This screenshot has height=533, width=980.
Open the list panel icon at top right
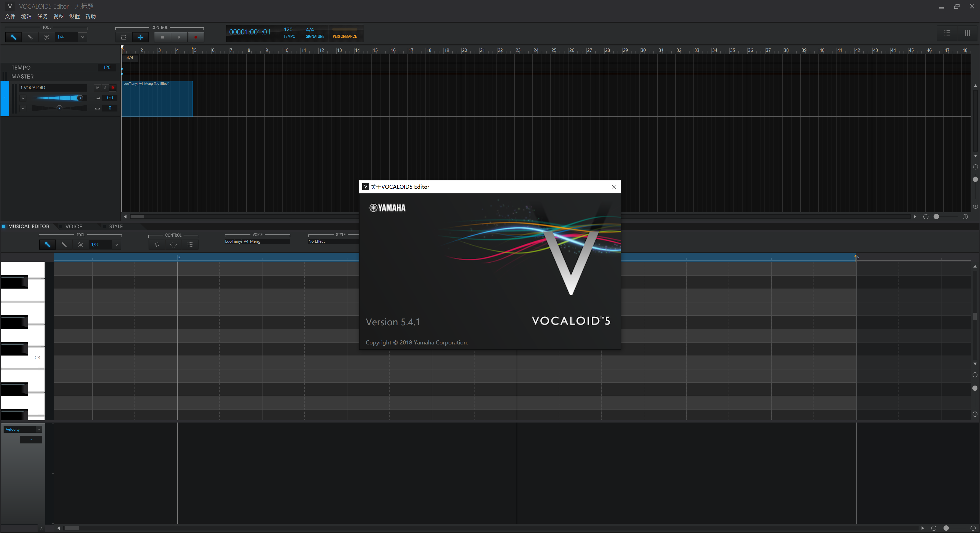947,33
